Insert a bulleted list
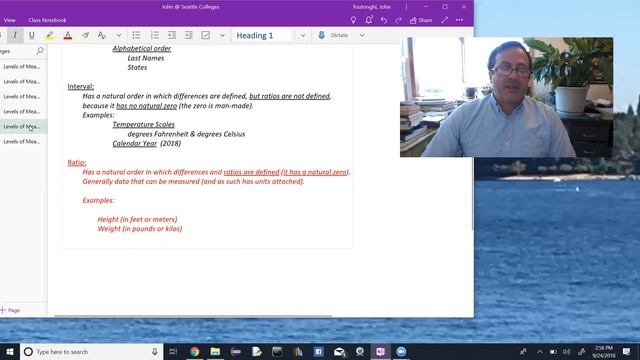 pos(136,35)
